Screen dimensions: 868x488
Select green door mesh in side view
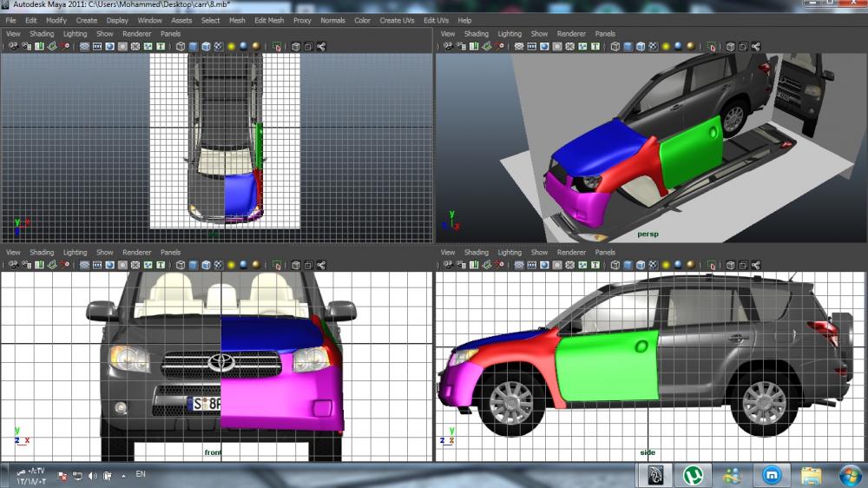click(608, 369)
